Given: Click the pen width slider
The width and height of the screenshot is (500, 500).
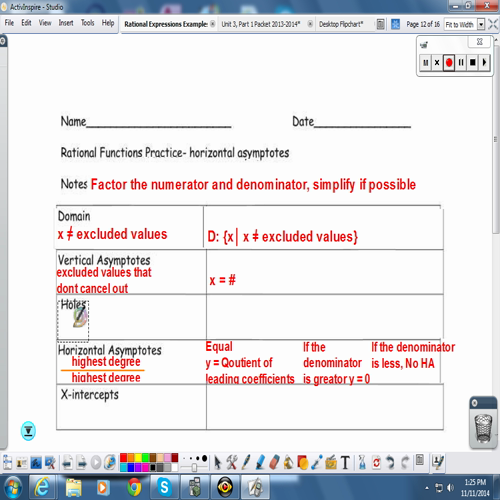Looking at the screenshot, I should coord(194,467).
